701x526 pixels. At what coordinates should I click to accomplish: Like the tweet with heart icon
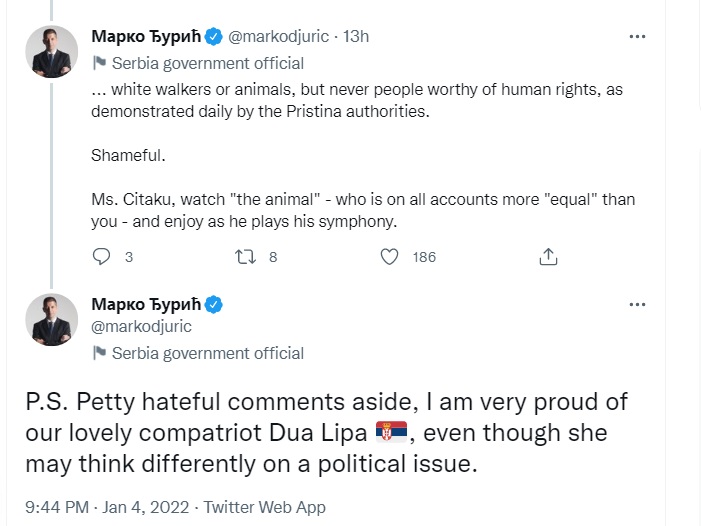pos(390,257)
